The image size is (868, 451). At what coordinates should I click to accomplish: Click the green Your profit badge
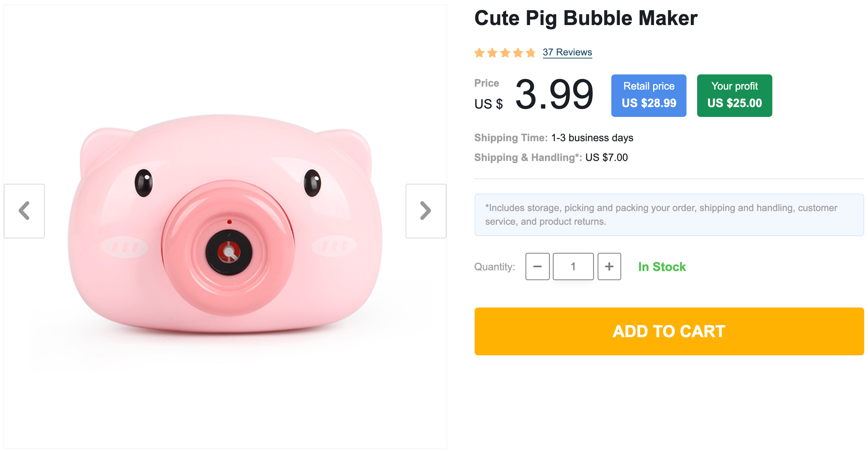pos(734,95)
